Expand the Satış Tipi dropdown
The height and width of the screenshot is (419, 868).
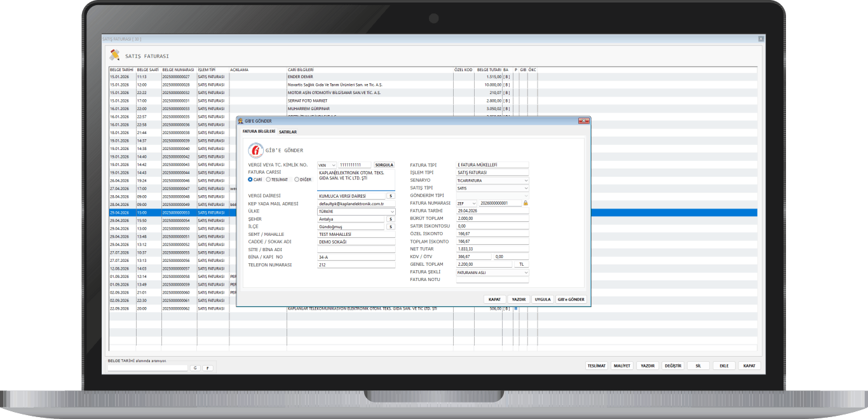tap(492, 188)
